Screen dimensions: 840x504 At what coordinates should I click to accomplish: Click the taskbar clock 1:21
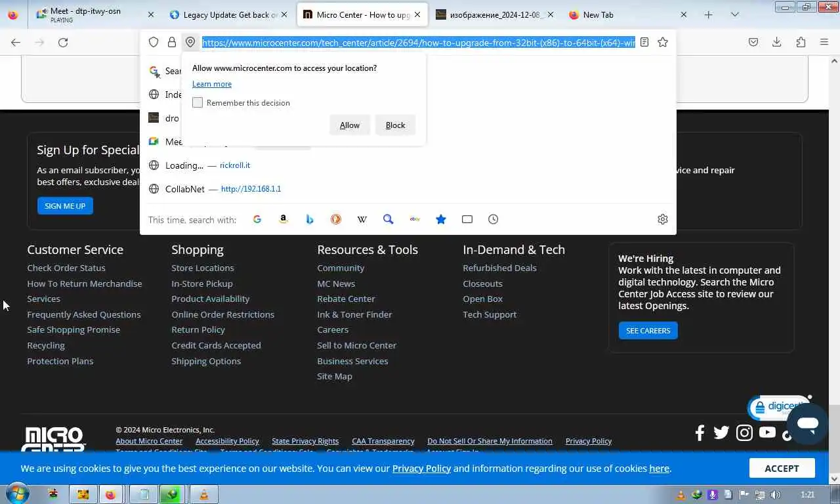pyautogui.click(x=808, y=495)
